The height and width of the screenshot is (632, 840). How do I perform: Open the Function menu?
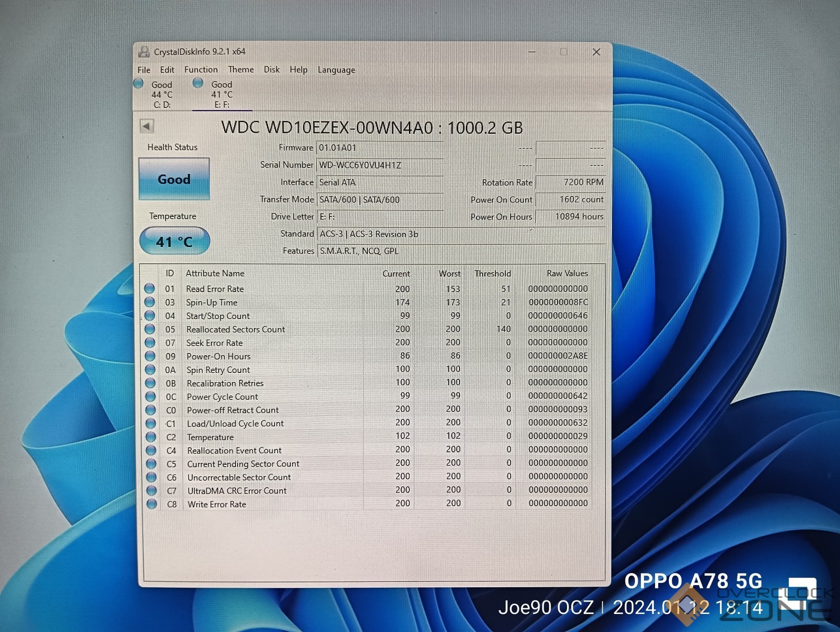tap(201, 70)
